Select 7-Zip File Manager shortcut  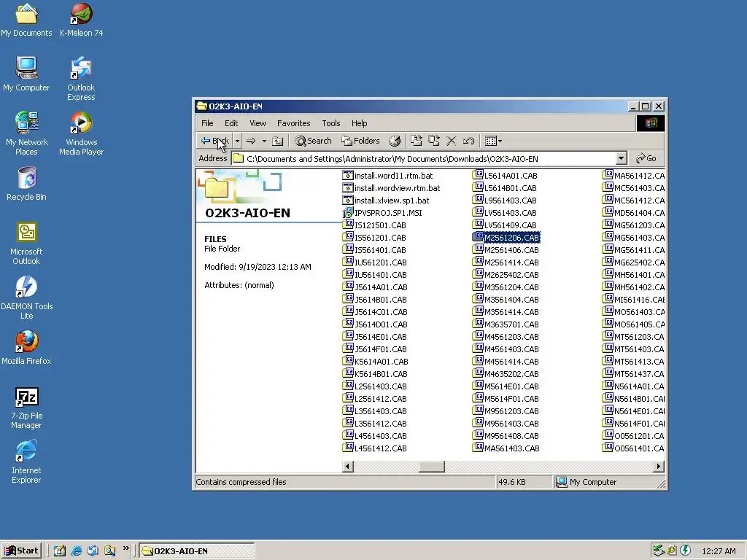tap(26, 408)
